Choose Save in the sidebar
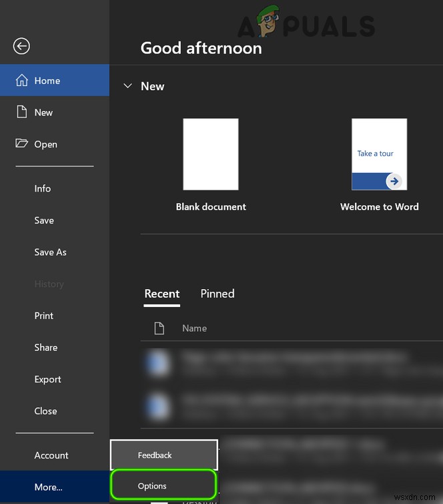 [x=55, y=220]
